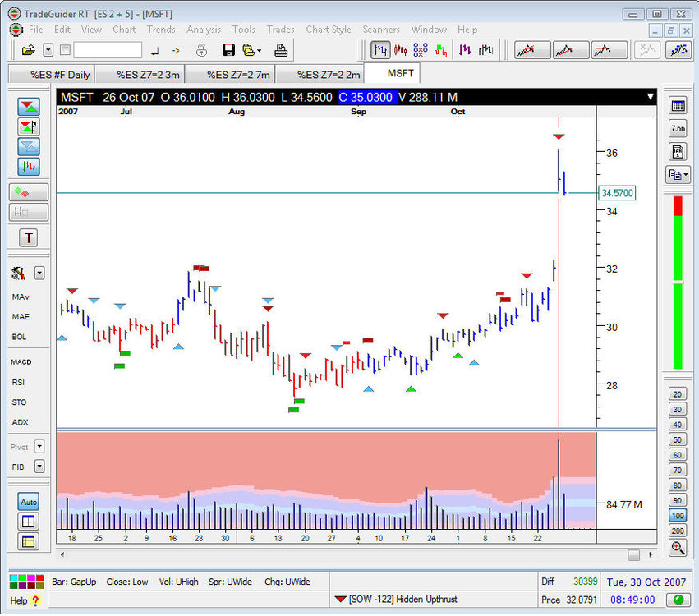The height and width of the screenshot is (616, 699).
Task: Set the zoom level button to 50
Action: [x=678, y=439]
